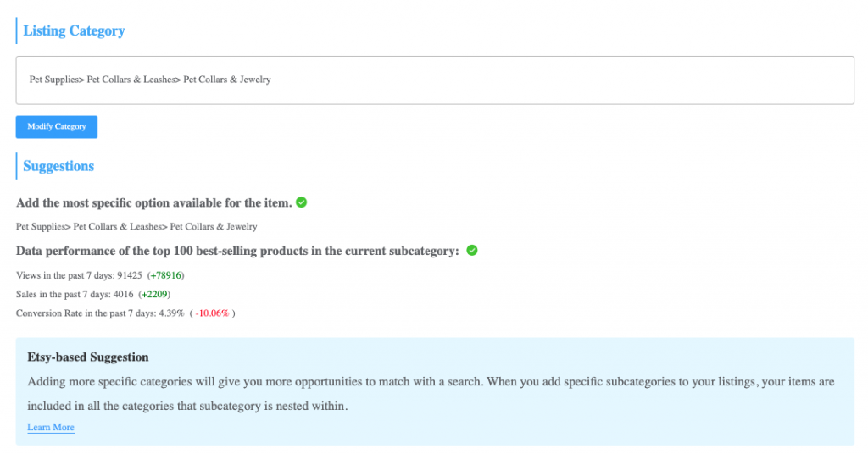Image resolution: width=868 pixels, height=454 pixels.
Task: Click the Etsy suggestion paragraph text
Action: 431,394
